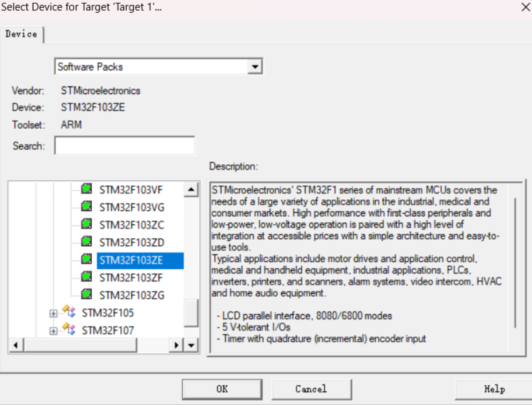Screen dimensions: 532x405
Task: Click the chip icon beside STM32F103ZC
Action: click(87, 224)
